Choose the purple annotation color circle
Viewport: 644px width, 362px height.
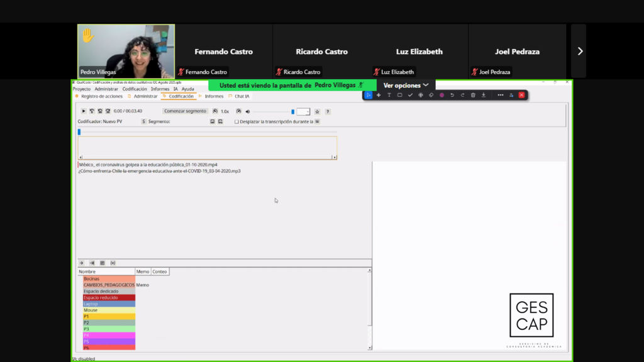coord(441,95)
